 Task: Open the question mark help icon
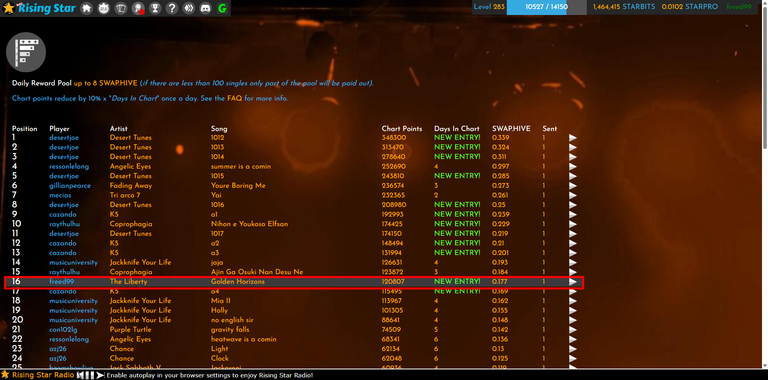coord(171,8)
